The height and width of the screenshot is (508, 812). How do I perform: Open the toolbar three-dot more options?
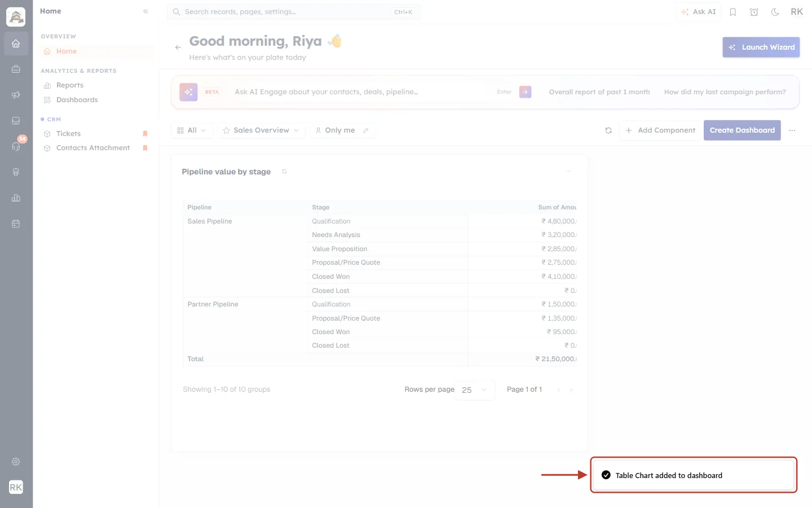(792, 130)
